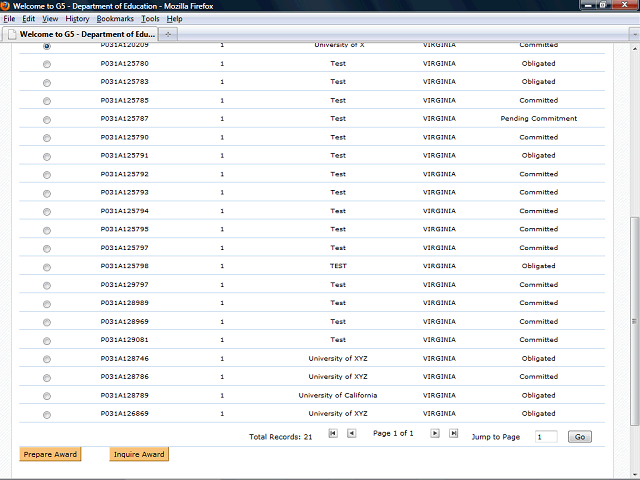This screenshot has width=640, height=480.
Task: Click award number P031A125793
Action: pos(124,192)
